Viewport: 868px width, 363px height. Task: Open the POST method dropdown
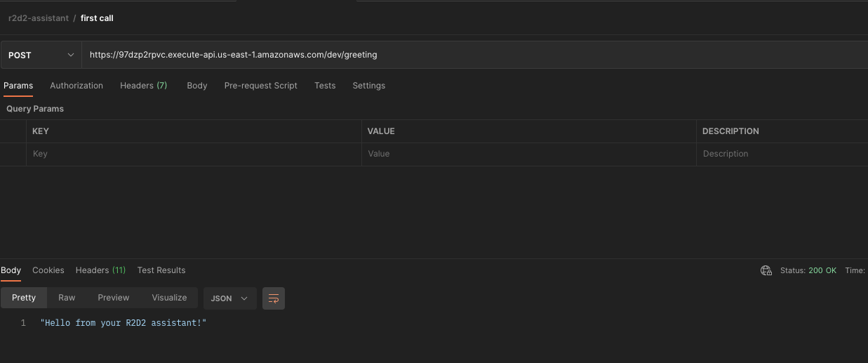pos(41,55)
